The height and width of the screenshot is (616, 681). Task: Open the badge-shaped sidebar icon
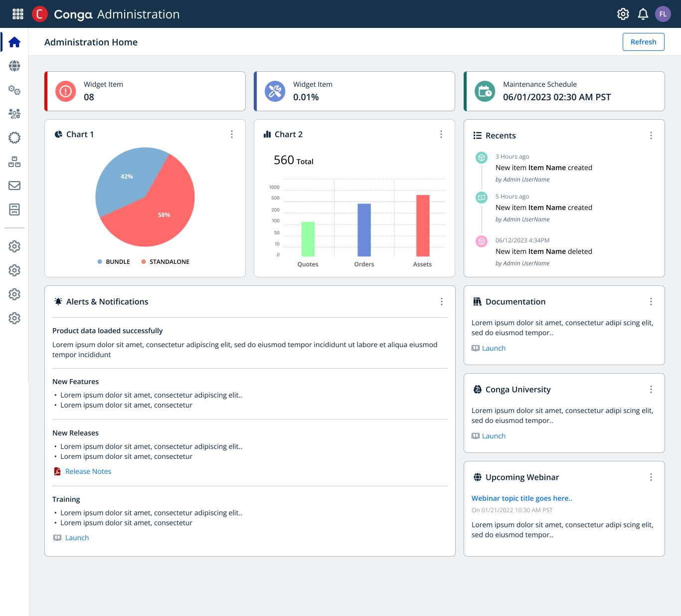(14, 138)
